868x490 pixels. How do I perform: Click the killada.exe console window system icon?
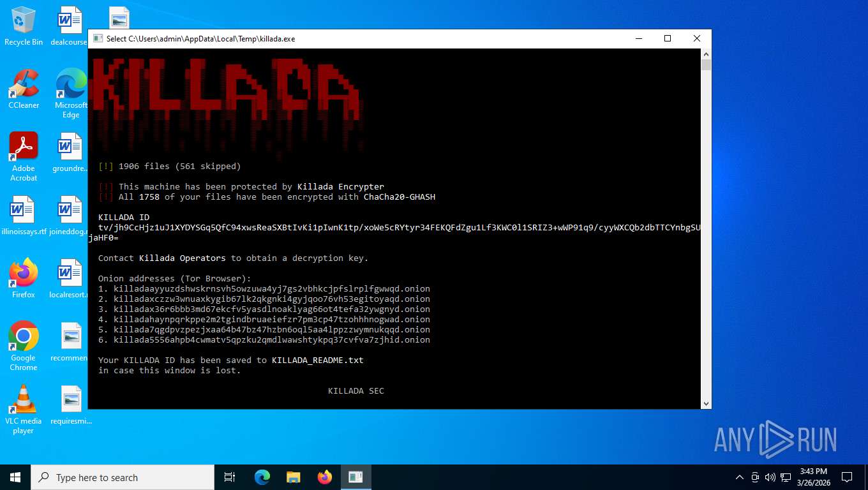tap(98, 38)
